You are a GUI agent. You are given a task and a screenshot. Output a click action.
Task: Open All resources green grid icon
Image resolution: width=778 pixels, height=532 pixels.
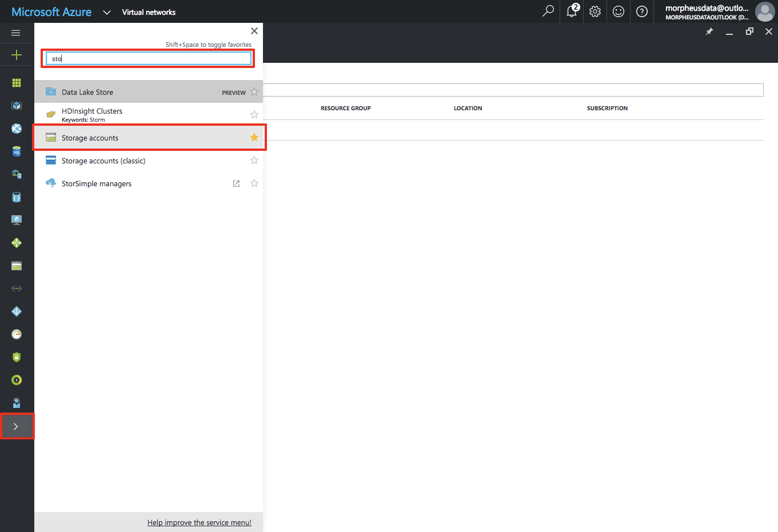17,83
